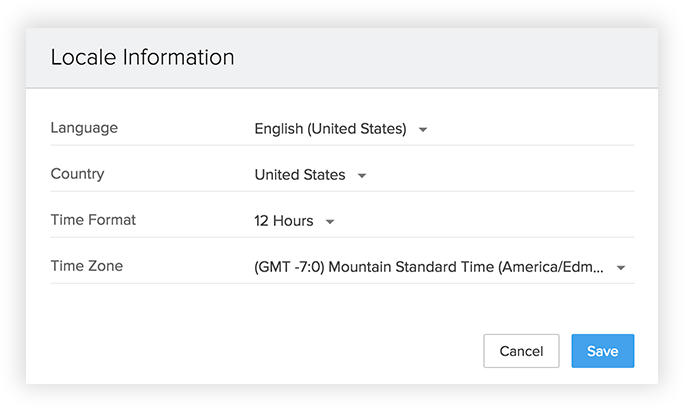684x408 pixels.
Task: Click the Time Zone dropdown caret
Action: (621, 268)
